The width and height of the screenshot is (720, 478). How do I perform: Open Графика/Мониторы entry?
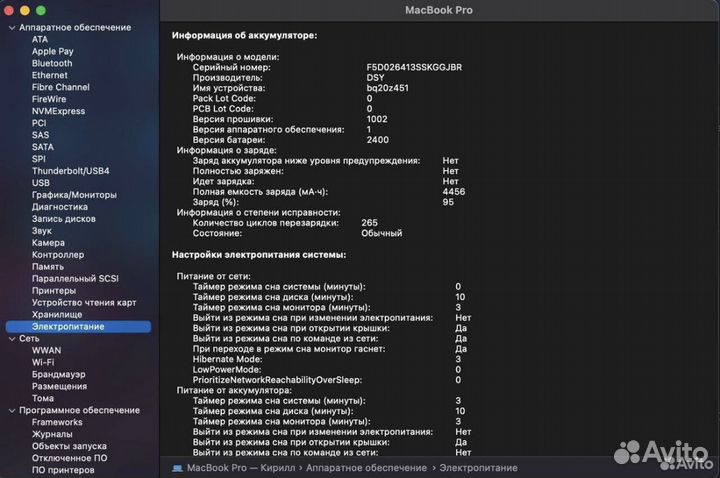[x=74, y=195]
